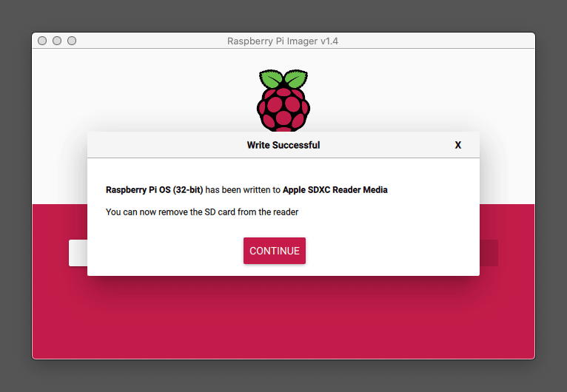The image size is (567, 392).
Task: Click the red close window button
Action: 42,41
